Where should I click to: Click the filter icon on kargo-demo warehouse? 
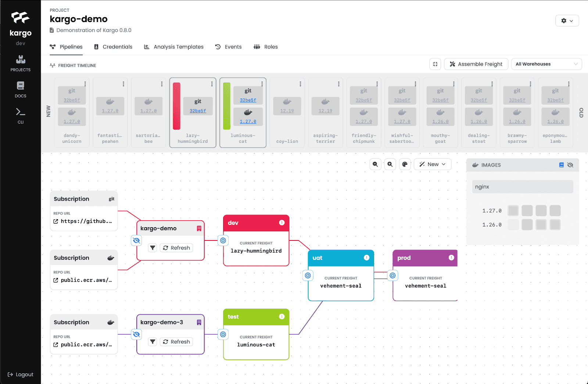(153, 248)
